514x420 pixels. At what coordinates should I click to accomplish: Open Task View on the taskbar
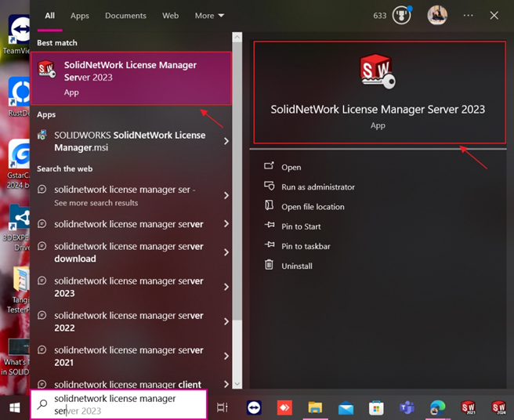coord(223,407)
